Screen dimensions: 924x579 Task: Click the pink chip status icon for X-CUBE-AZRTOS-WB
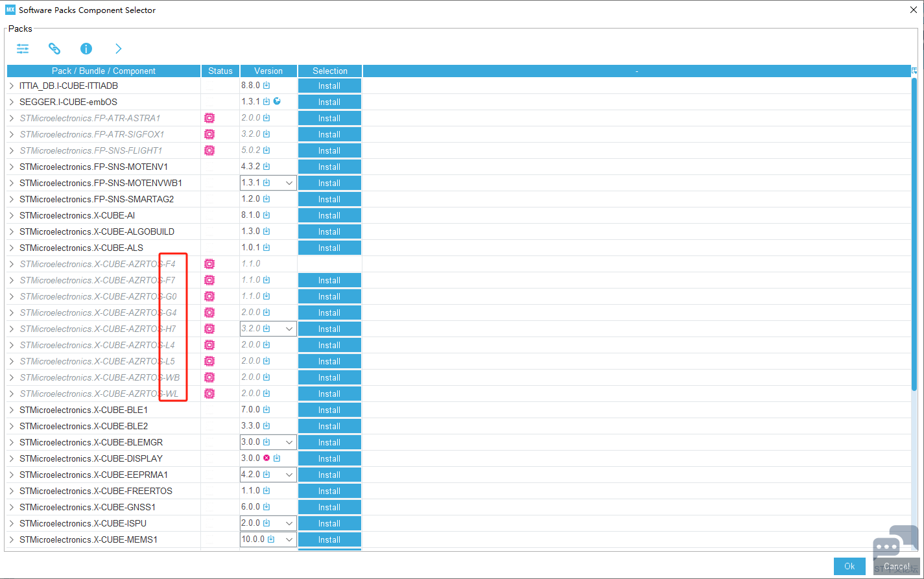pos(209,377)
